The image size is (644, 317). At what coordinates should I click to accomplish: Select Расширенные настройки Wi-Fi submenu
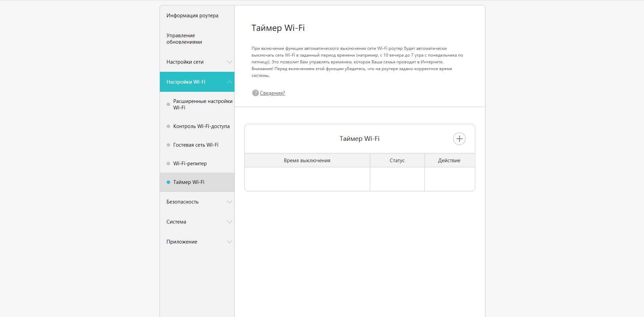[203, 104]
